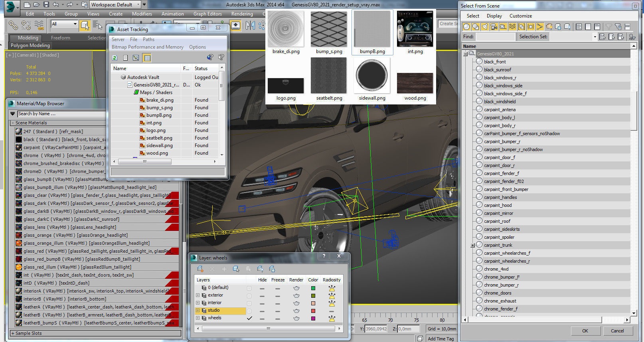Click the Bind to Space Warp icon
This screenshot has height=342, width=644.
[39, 25]
